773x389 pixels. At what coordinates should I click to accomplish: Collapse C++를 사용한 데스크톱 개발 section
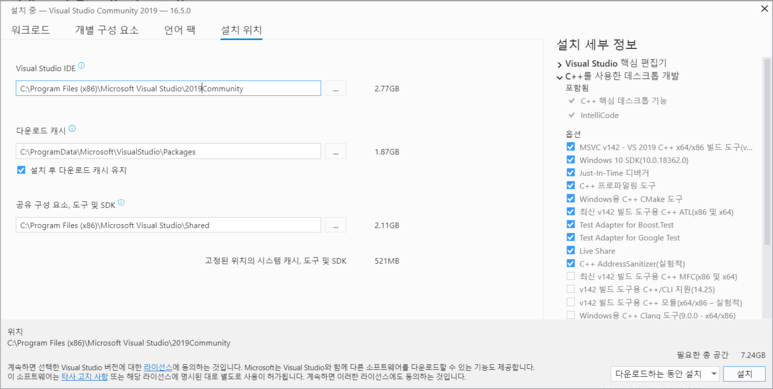point(560,77)
